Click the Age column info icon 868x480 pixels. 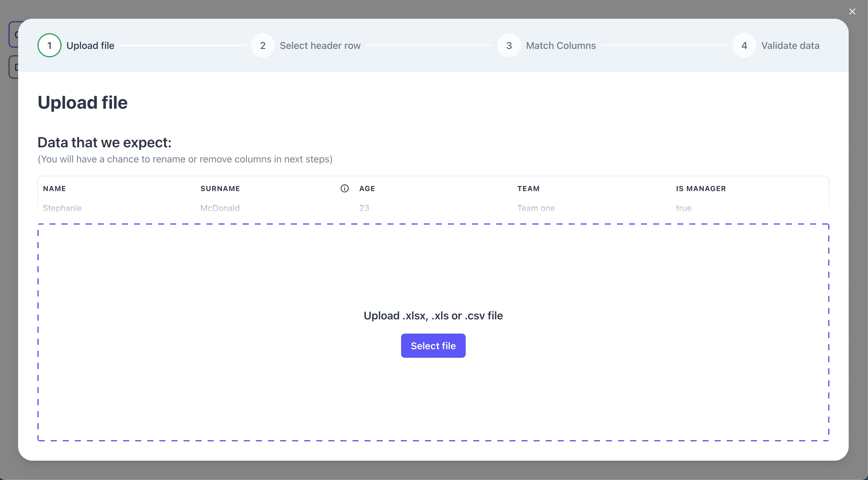click(344, 188)
